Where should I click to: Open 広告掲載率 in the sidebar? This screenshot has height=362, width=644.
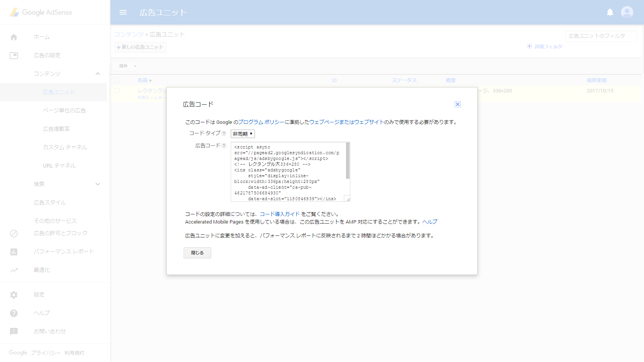click(x=56, y=129)
